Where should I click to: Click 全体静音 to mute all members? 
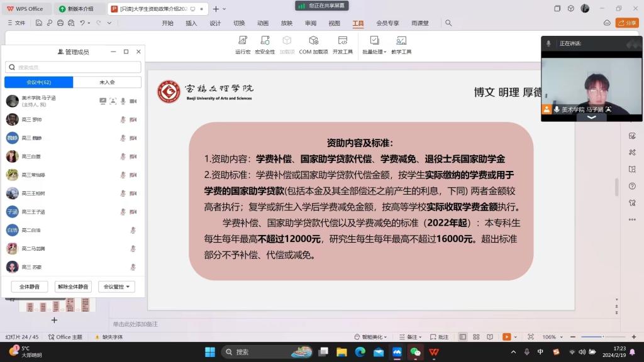tap(30, 287)
